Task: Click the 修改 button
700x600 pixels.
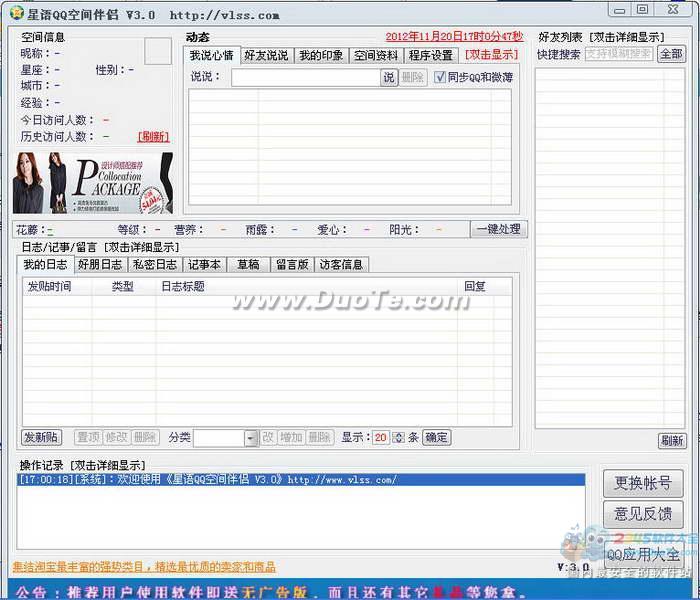Action: click(117, 437)
